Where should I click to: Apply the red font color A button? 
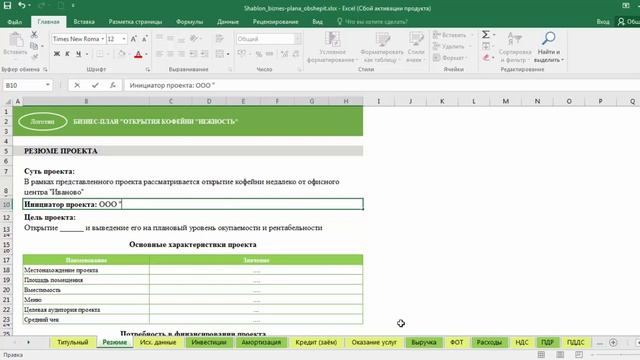(138, 54)
